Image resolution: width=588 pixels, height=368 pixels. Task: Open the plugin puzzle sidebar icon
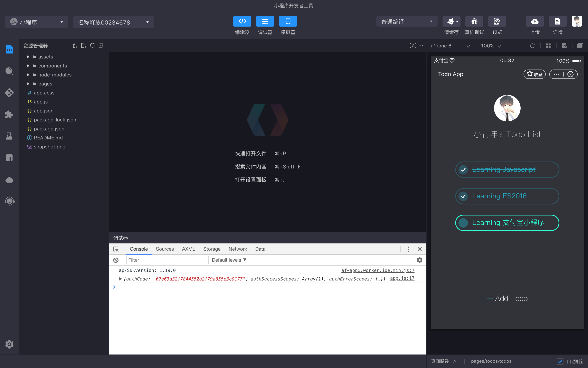[9, 114]
